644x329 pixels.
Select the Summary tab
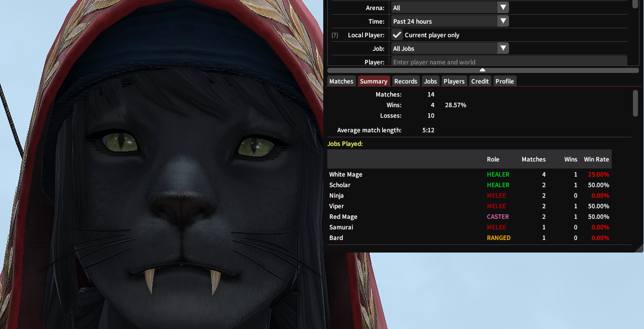coord(374,81)
